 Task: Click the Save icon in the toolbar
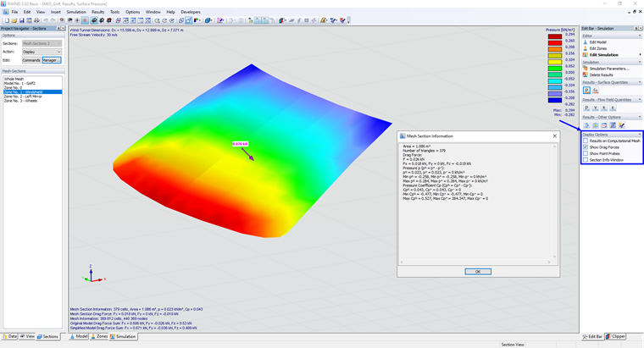coord(22,20)
